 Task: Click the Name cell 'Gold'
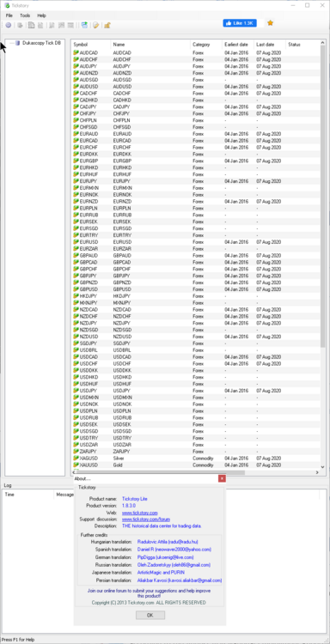coord(118,465)
